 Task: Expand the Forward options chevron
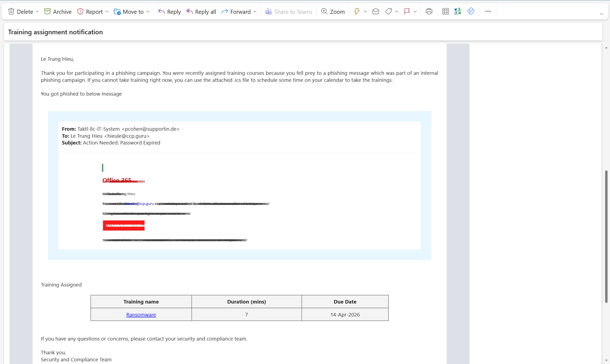tap(255, 12)
